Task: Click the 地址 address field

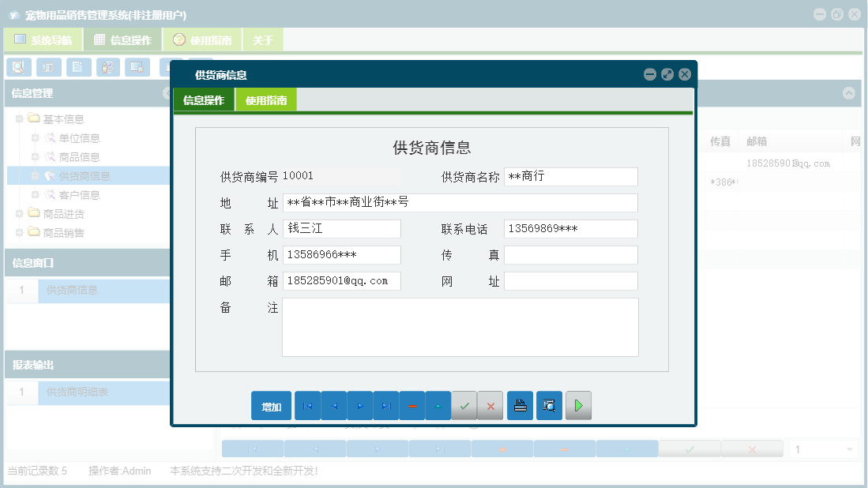Action: pyautogui.click(x=460, y=202)
